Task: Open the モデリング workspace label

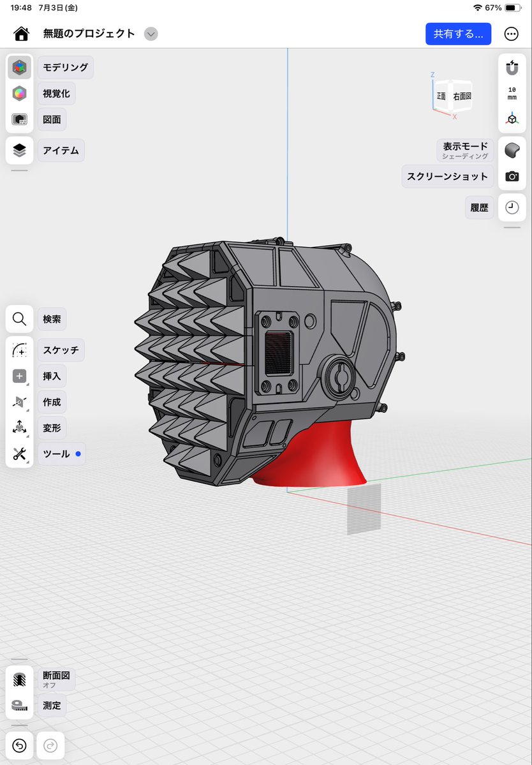Action: point(65,68)
